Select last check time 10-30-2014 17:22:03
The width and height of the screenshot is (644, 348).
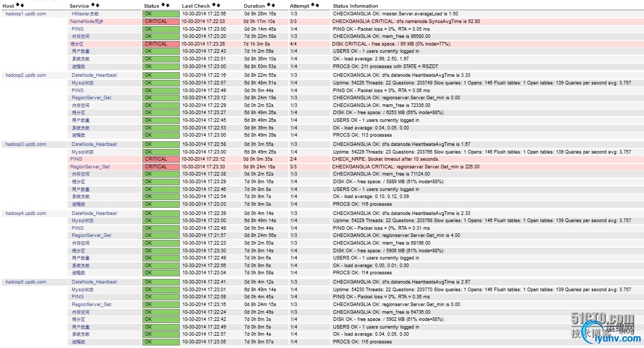(203, 21)
